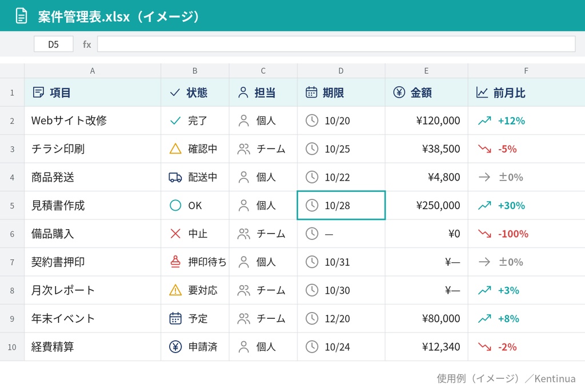
Task: Click the team icon in チラシ印刷 row
Action: [x=243, y=149]
